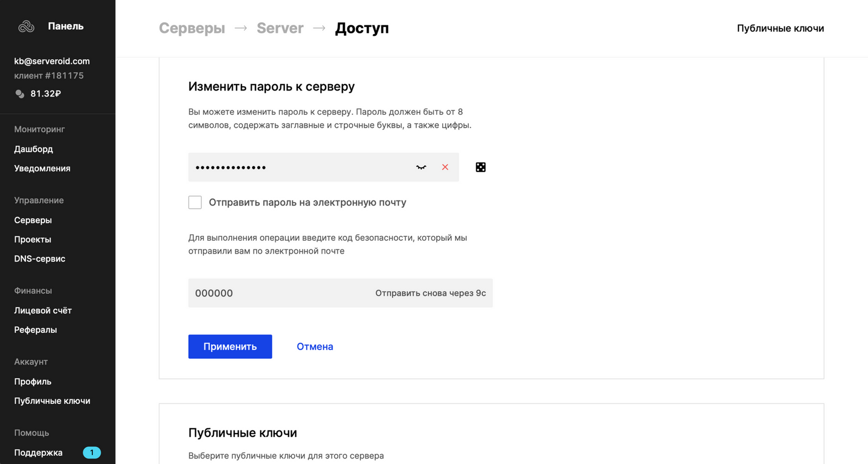Open DNS-сервис in the sidebar

[x=40, y=259]
